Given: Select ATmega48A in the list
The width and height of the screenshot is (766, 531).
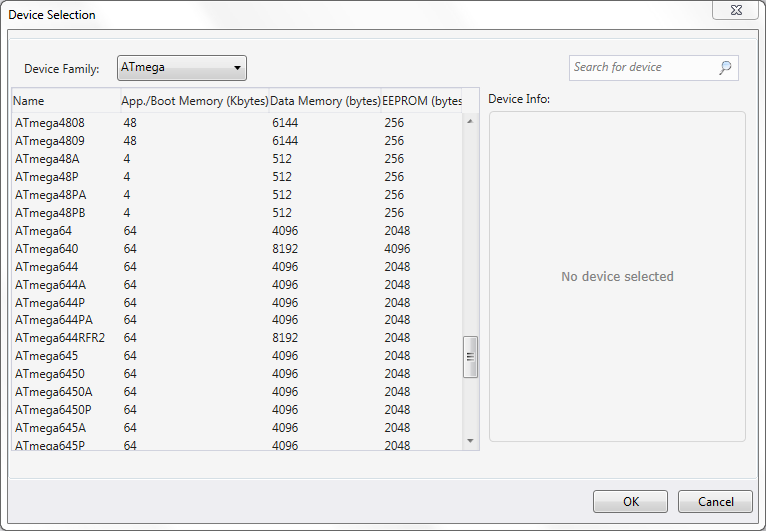Looking at the screenshot, I should pyautogui.click(x=237, y=159).
